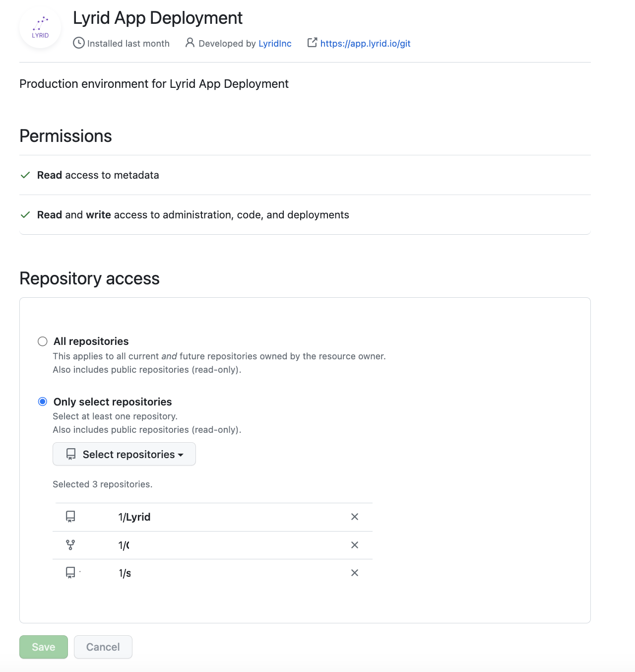Select the All repositories radio option

coord(43,341)
